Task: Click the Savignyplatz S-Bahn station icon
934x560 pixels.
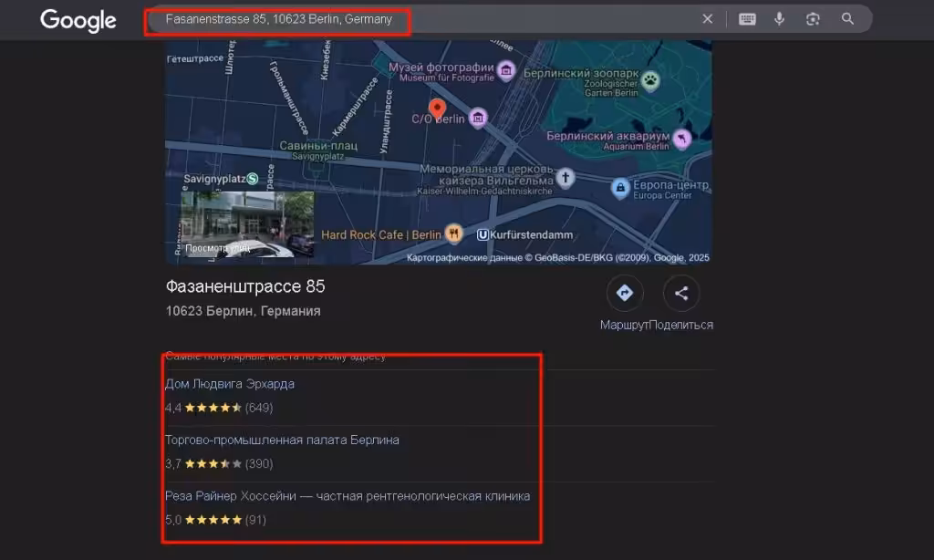Action: (x=253, y=179)
